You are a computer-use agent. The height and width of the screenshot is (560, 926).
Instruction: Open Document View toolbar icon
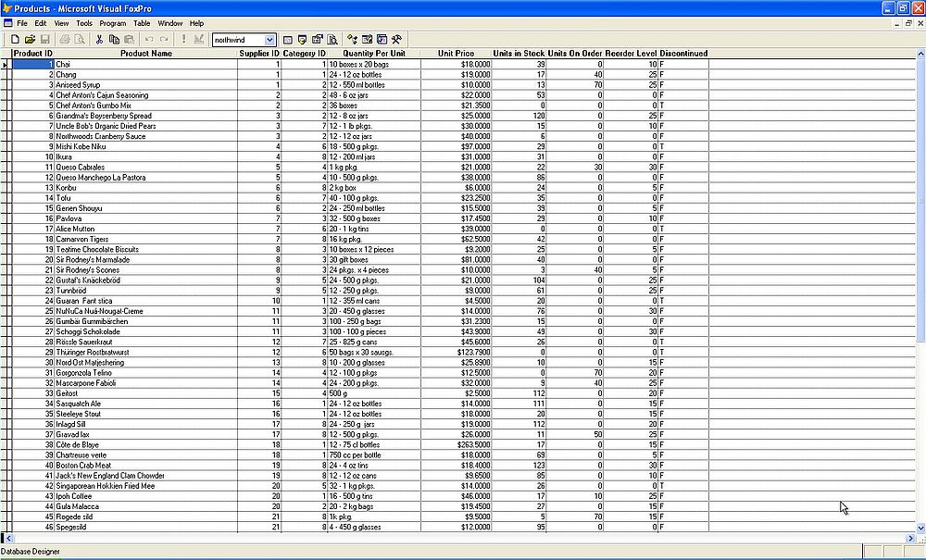pos(332,40)
